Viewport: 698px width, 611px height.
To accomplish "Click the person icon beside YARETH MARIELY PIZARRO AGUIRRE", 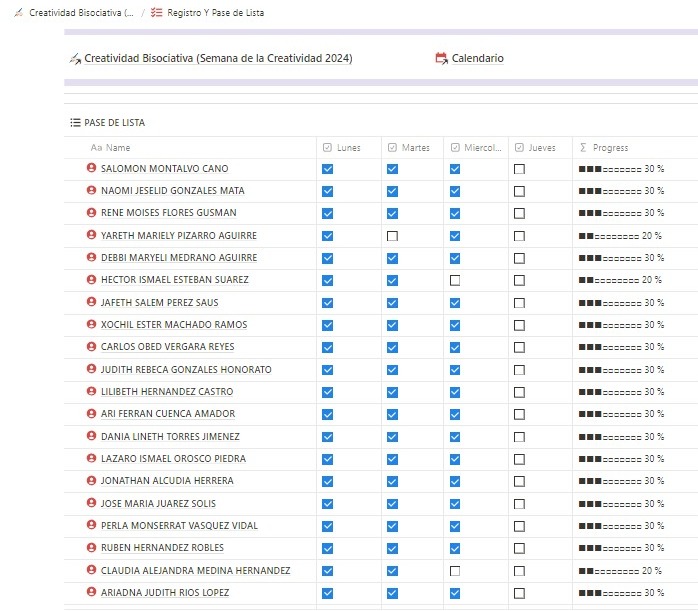I will [91, 235].
